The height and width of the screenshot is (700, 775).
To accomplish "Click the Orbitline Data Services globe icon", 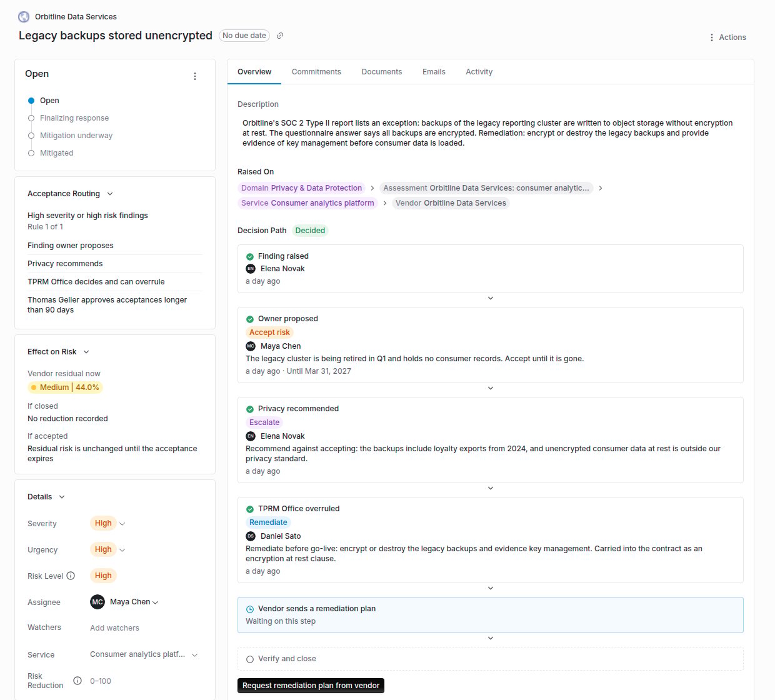I will point(24,17).
